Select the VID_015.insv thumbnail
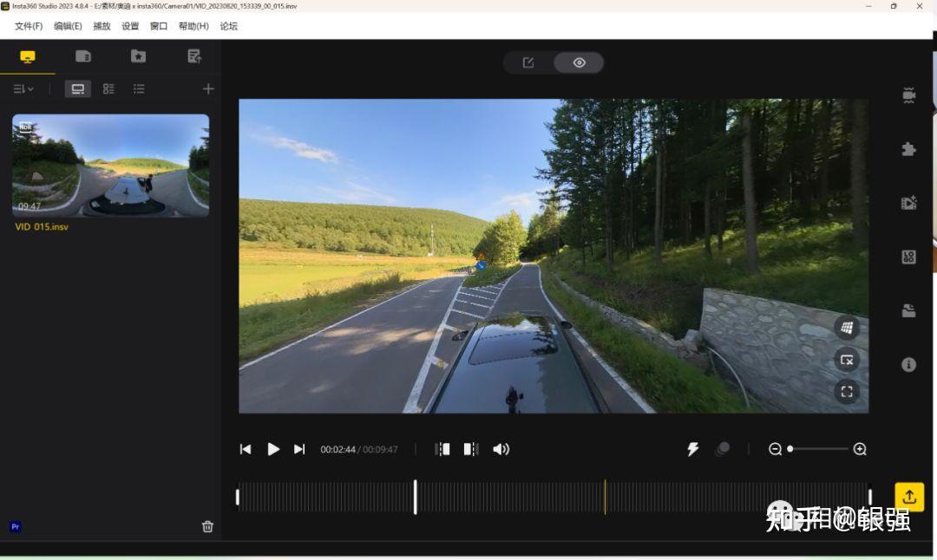The image size is (937, 560). point(110,166)
